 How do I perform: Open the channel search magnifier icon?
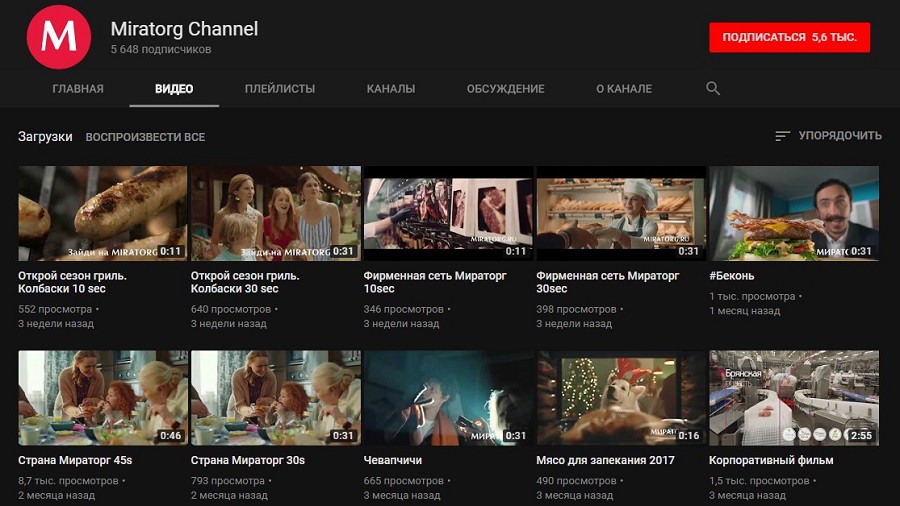pyautogui.click(x=712, y=88)
